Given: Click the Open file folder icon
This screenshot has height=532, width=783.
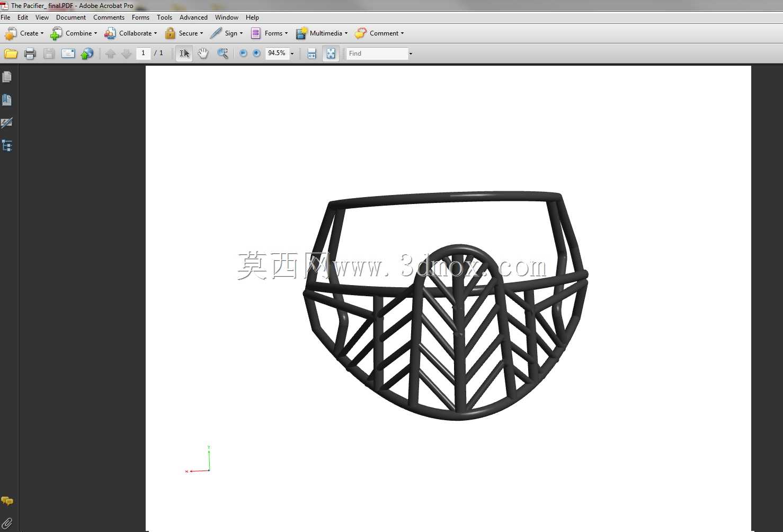Looking at the screenshot, I should pos(11,54).
